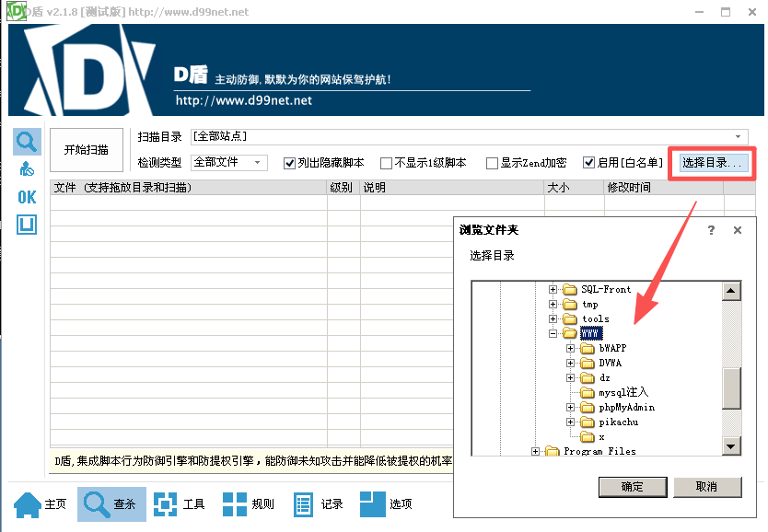Expand the bWAPP folder node
Screen dimensions: 768x532
coord(570,348)
